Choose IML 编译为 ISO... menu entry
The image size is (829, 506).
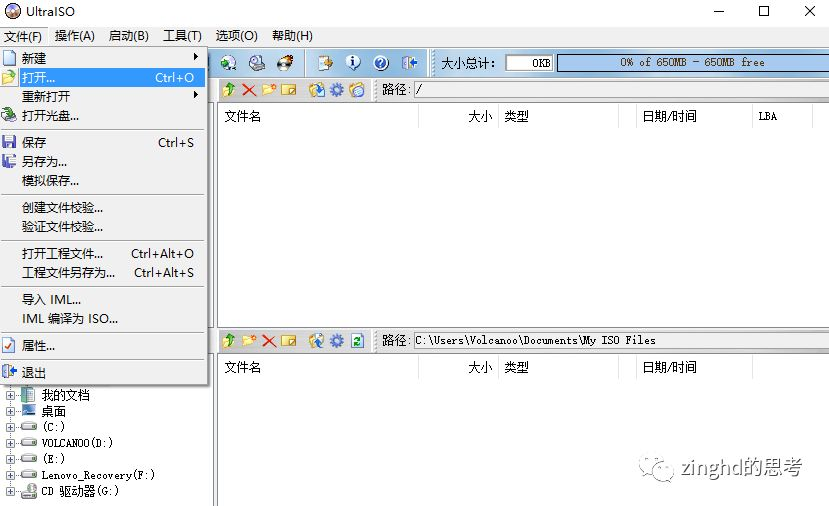[103, 318]
